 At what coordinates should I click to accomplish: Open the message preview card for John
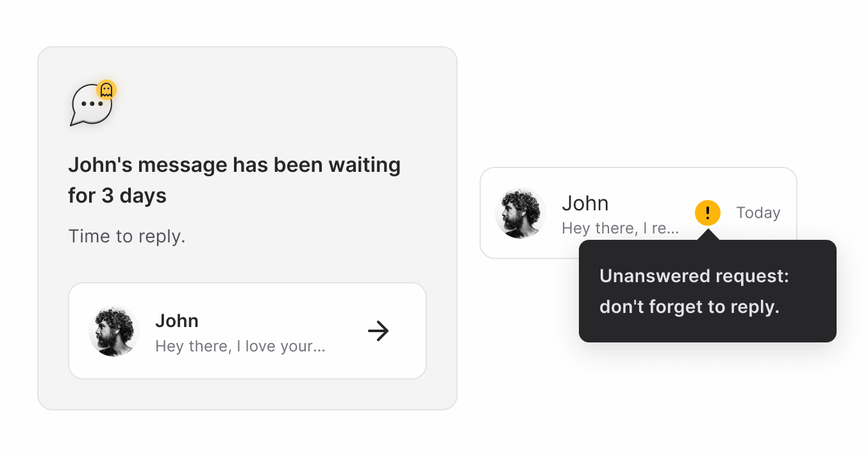point(247,330)
